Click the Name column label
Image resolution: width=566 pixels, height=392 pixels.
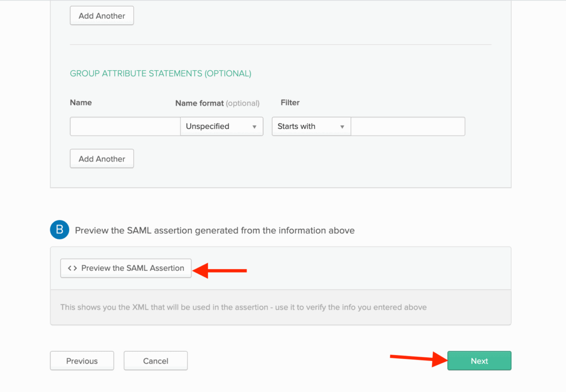81,103
